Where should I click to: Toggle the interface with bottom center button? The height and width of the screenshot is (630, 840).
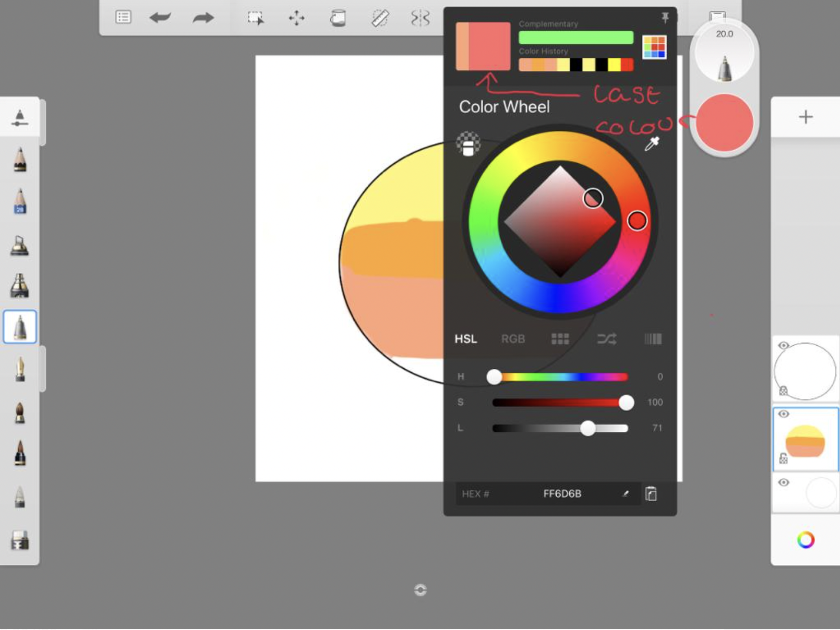click(x=421, y=590)
